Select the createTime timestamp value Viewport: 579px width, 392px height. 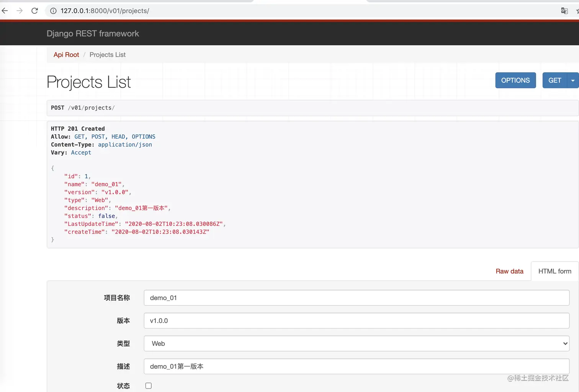160,232
